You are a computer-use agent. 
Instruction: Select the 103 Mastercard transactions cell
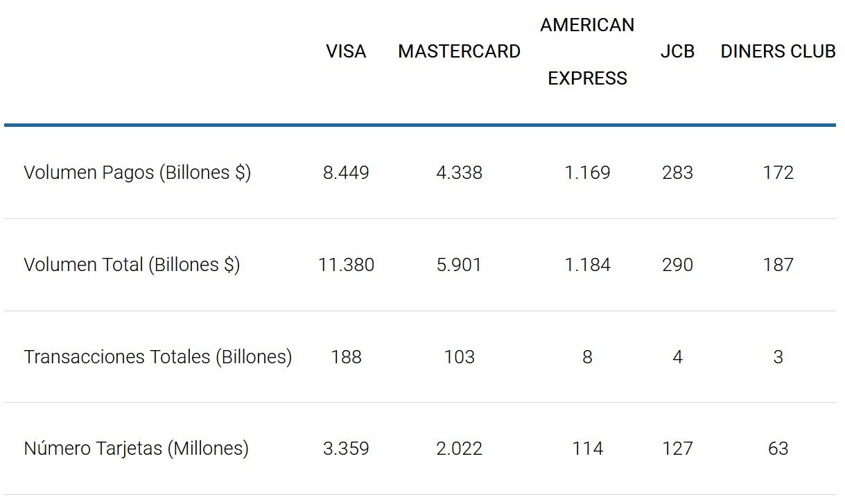pyautogui.click(x=459, y=357)
